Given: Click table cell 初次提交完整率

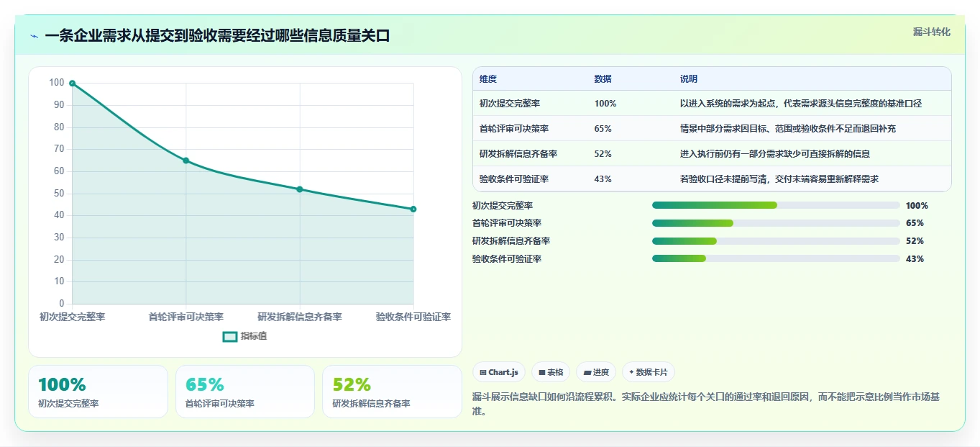Looking at the screenshot, I should (x=510, y=104).
